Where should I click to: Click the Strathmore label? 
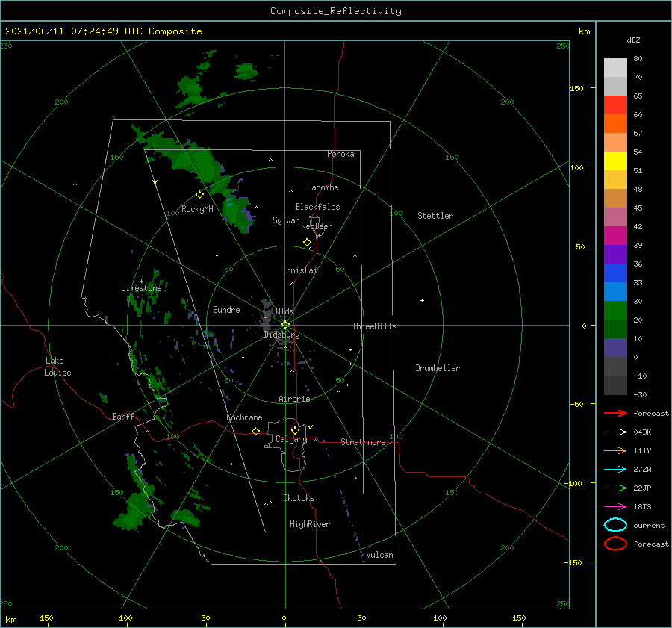(x=363, y=442)
